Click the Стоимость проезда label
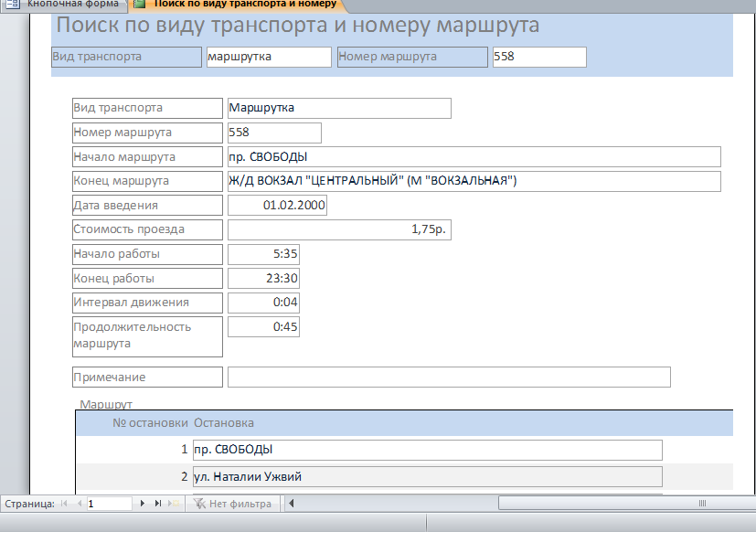This screenshot has height=553, width=756. click(147, 229)
